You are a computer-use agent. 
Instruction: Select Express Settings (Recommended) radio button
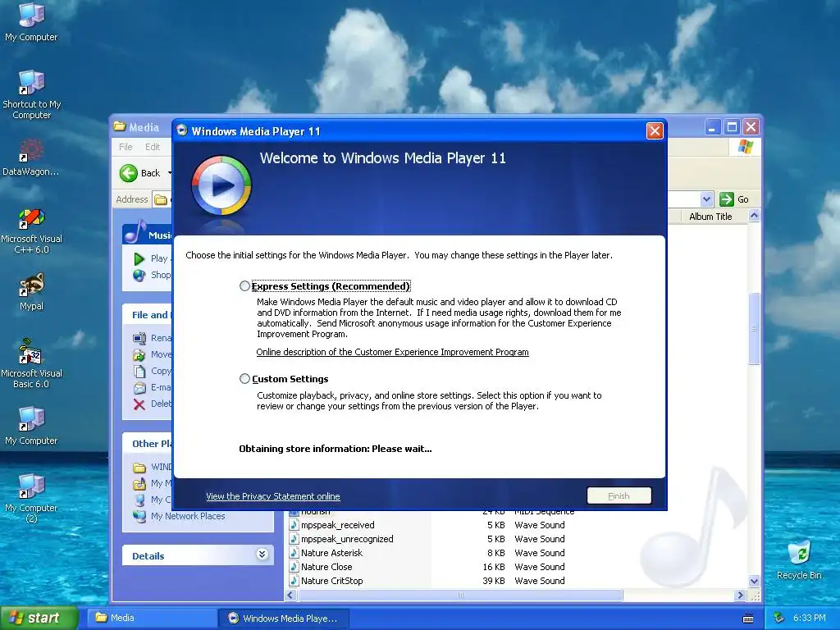coord(244,286)
